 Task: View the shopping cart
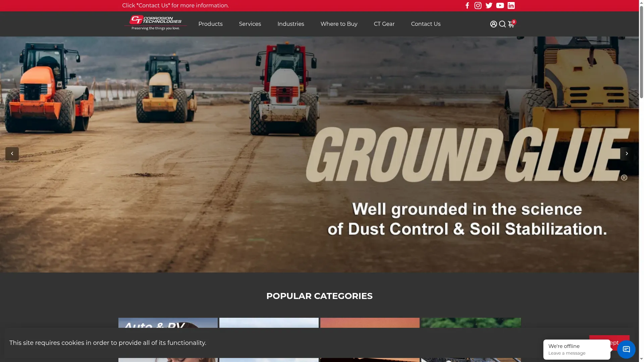[512, 24]
